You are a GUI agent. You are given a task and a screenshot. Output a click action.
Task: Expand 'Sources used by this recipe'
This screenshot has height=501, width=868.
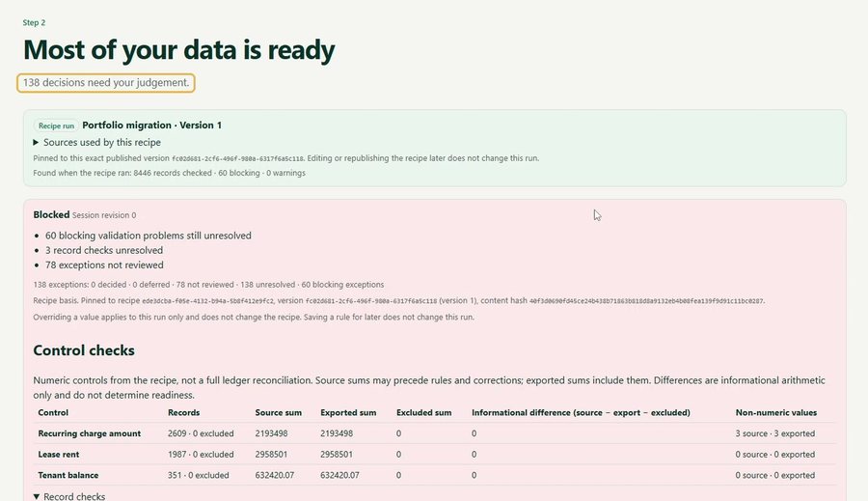(96, 143)
